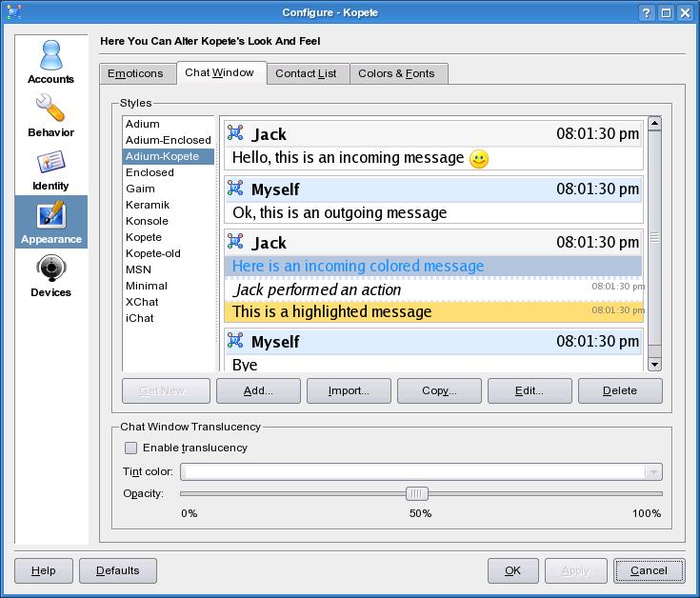Click the Apply button
700x598 pixels.
576,570
